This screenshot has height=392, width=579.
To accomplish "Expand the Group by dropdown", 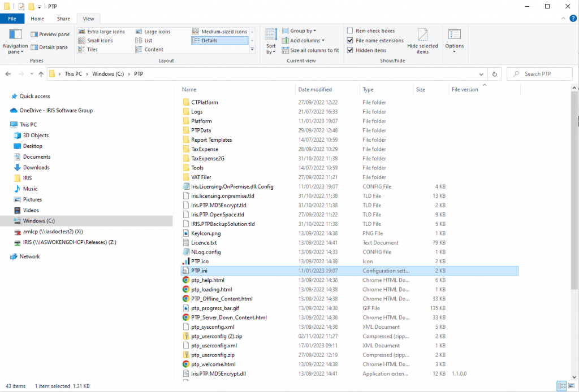I will point(303,31).
